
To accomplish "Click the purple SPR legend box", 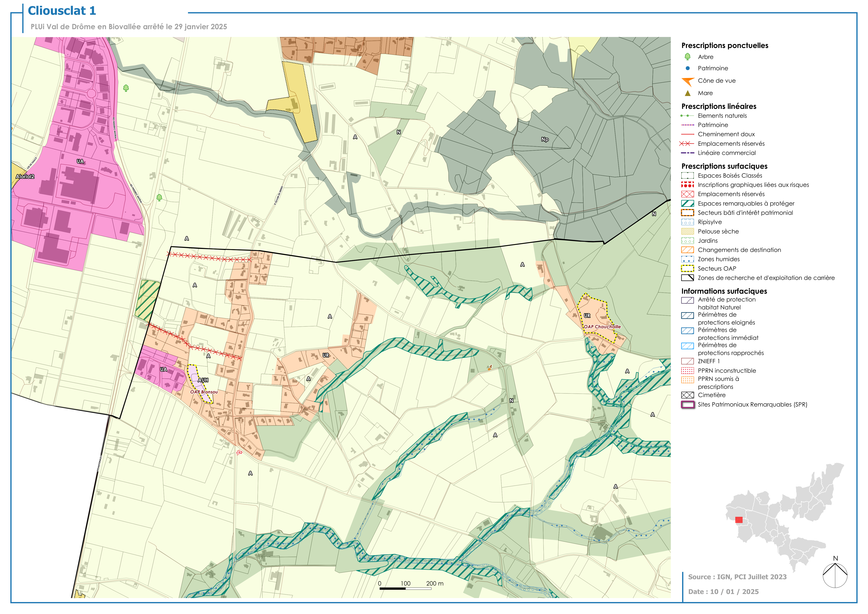I will 687,405.
